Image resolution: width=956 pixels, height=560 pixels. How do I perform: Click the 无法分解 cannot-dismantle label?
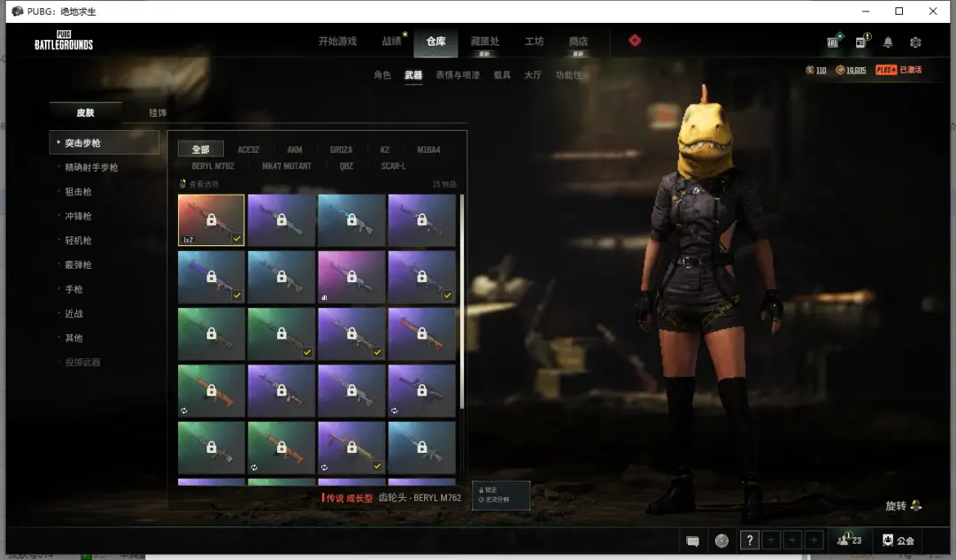tap(494, 500)
